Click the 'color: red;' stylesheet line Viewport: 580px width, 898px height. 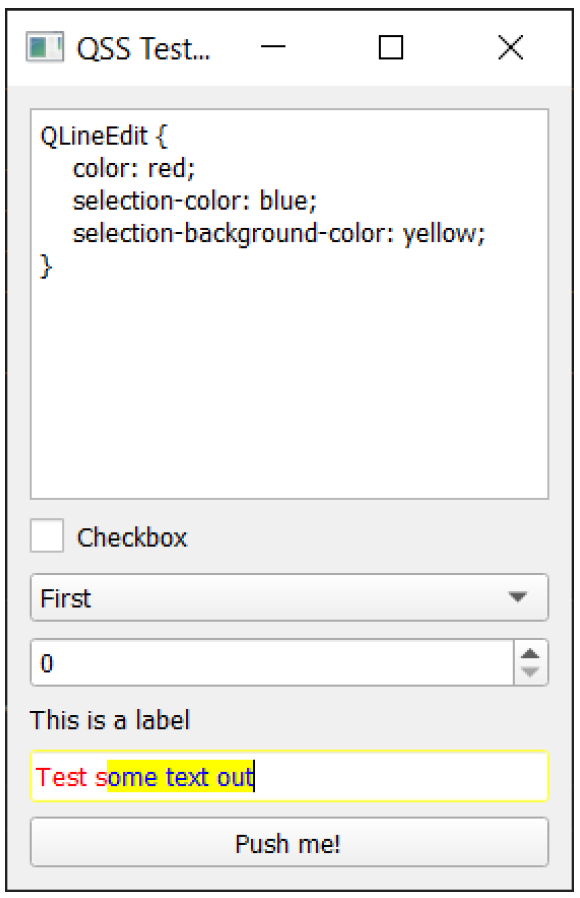click(x=134, y=168)
